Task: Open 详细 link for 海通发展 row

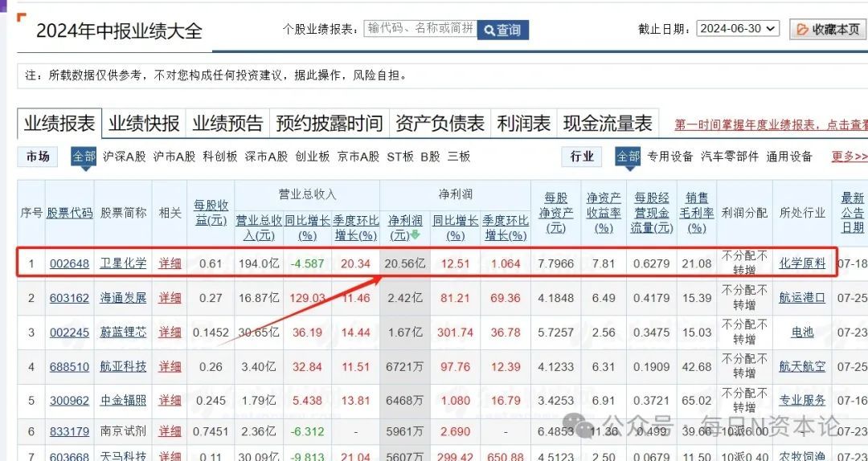Action: 170,298
